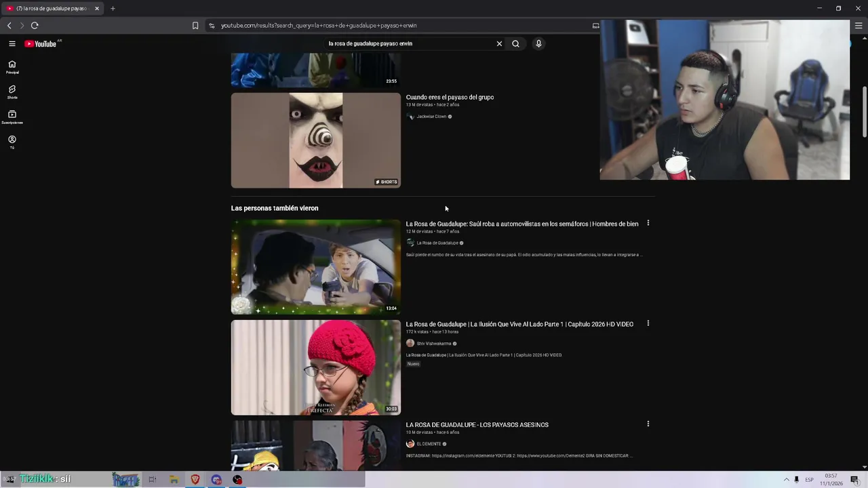The width and height of the screenshot is (868, 488).
Task: Bookmark this page icon
Action: [x=195, y=25]
